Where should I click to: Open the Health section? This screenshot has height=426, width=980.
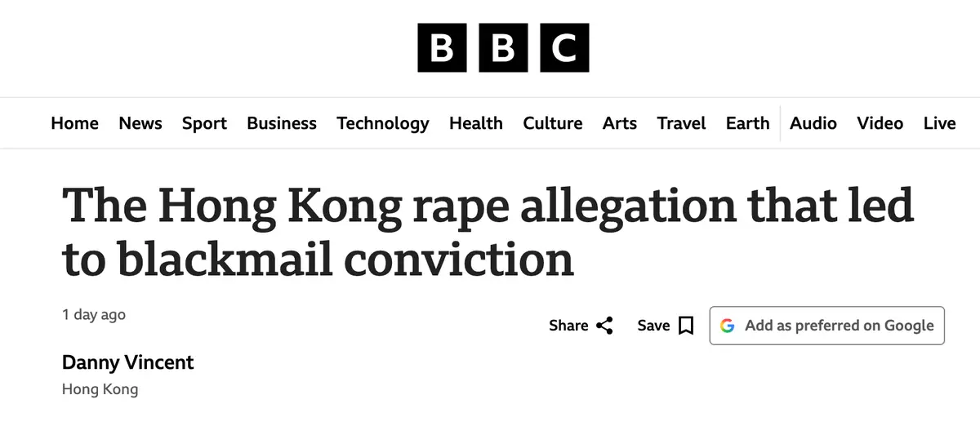click(x=476, y=123)
